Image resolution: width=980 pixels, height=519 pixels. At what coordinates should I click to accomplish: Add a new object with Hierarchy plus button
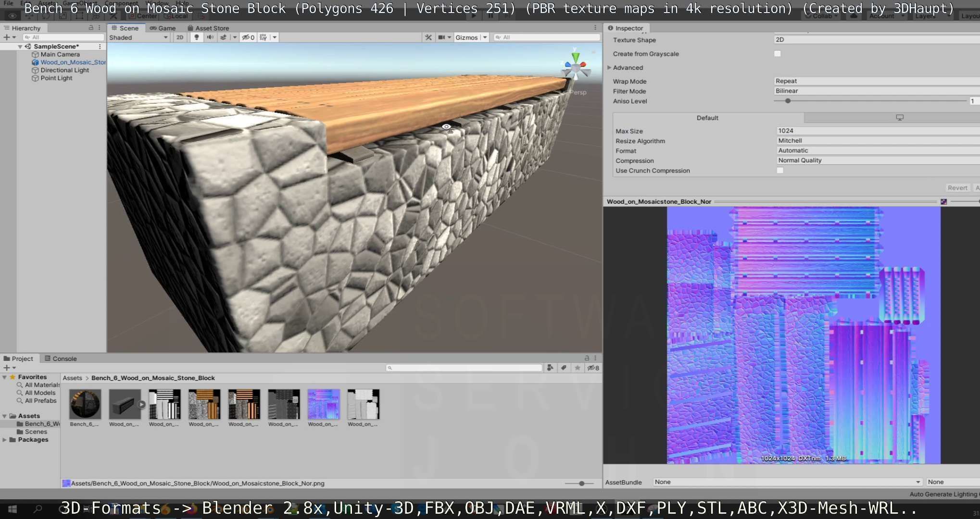click(7, 37)
